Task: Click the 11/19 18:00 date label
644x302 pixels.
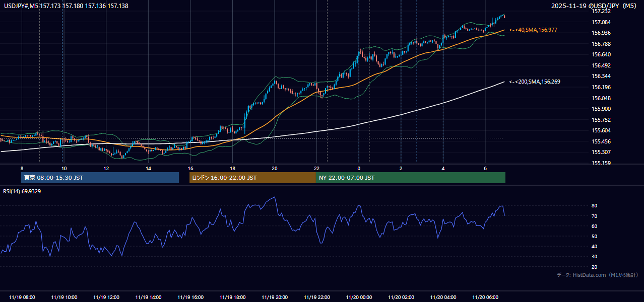Action: click(233, 297)
